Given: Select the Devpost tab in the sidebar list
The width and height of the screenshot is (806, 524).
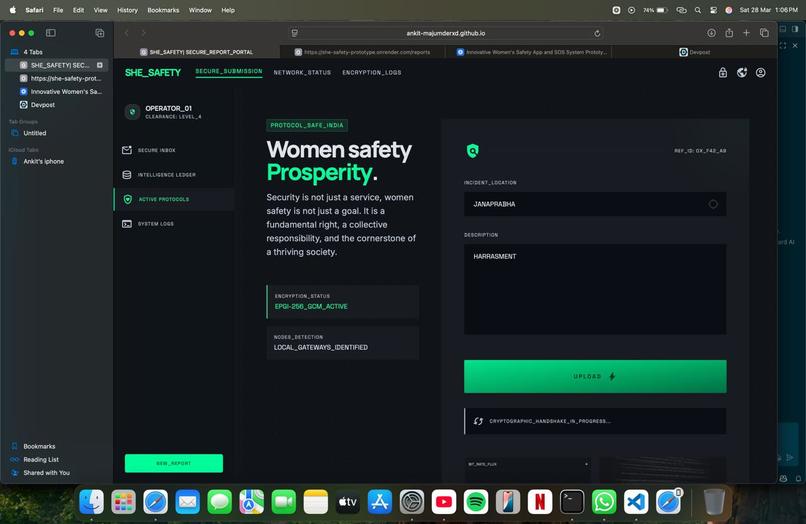Looking at the screenshot, I should tap(43, 105).
